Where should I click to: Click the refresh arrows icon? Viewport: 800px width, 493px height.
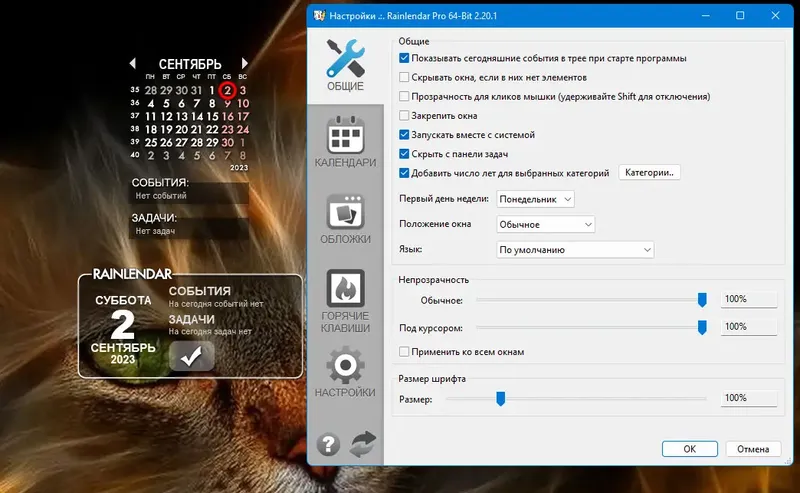pos(363,443)
